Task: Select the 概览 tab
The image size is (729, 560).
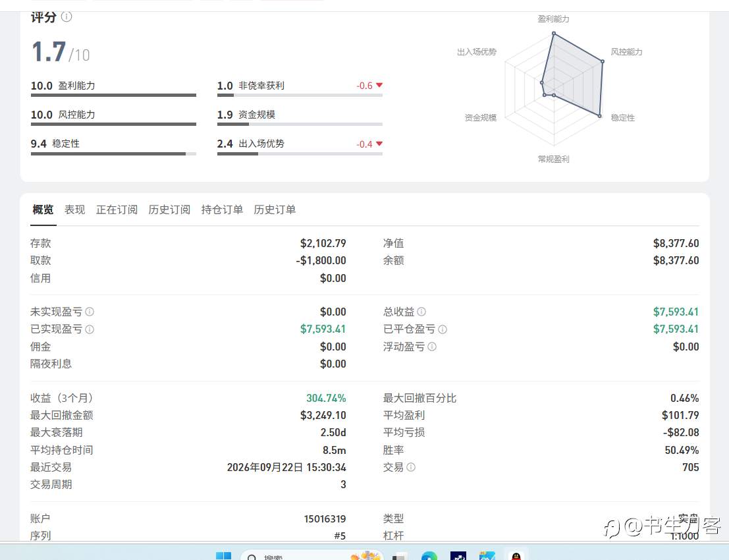Action: (x=43, y=210)
